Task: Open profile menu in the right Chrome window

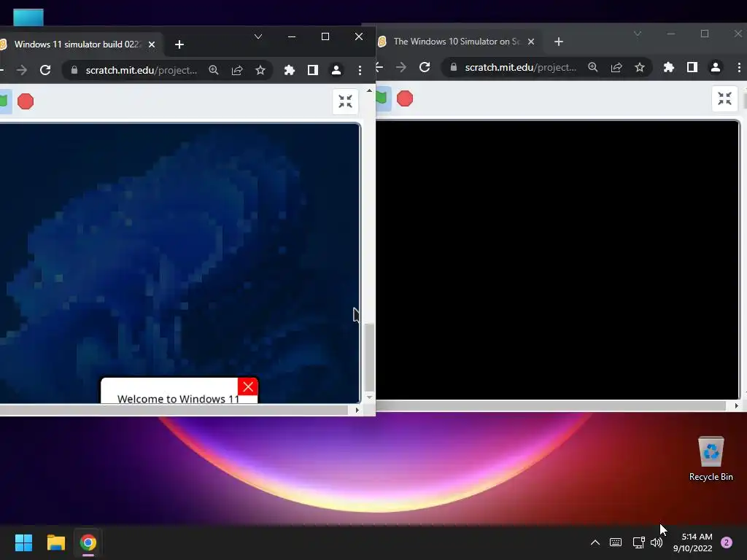Action: click(x=716, y=68)
